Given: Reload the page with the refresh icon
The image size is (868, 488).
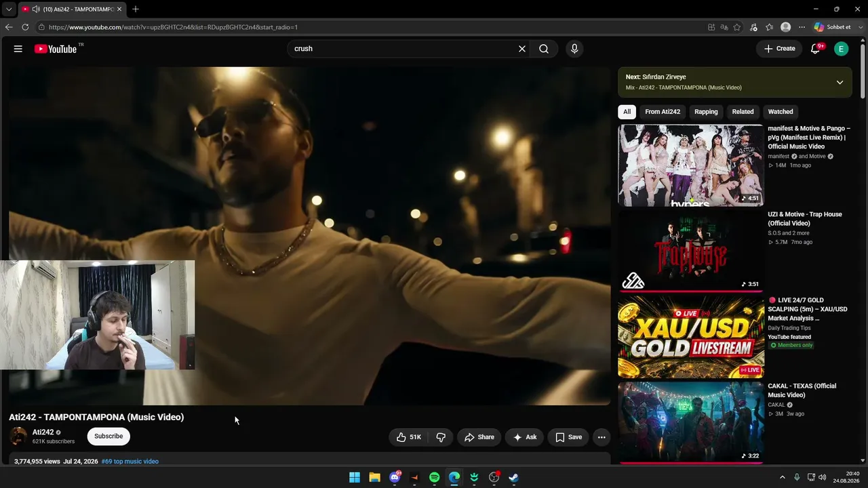Looking at the screenshot, I should tap(25, 27).
